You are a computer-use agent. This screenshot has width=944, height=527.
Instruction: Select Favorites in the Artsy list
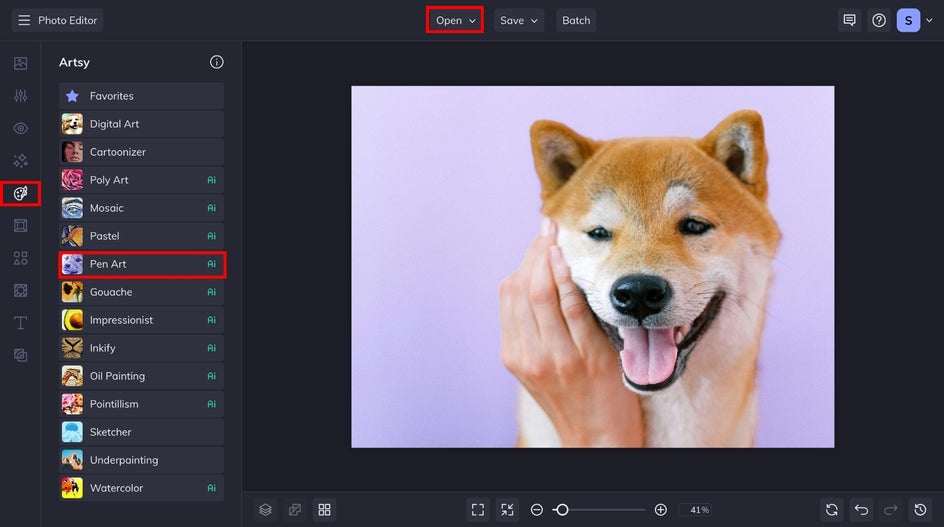[x=141, y=96]
